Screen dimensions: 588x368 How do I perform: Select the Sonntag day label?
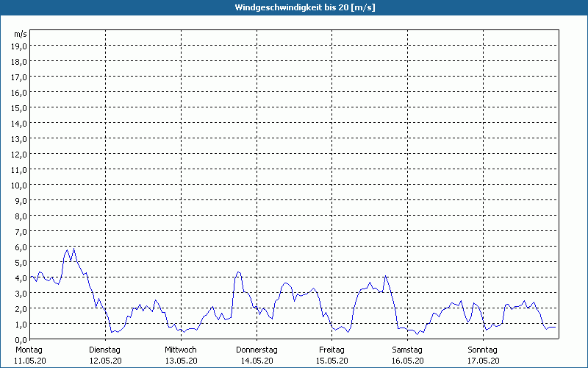pyautogui.click(x=483, y=350)
